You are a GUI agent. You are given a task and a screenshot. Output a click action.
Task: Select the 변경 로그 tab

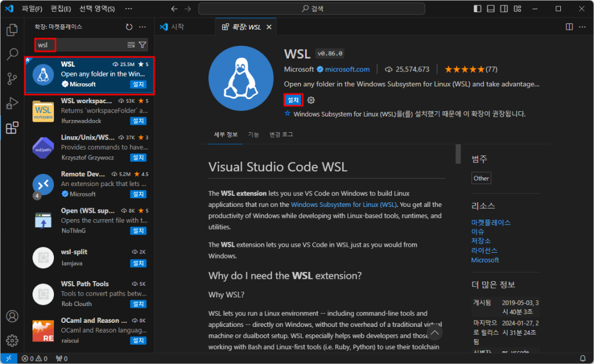(x=281, y=134)
